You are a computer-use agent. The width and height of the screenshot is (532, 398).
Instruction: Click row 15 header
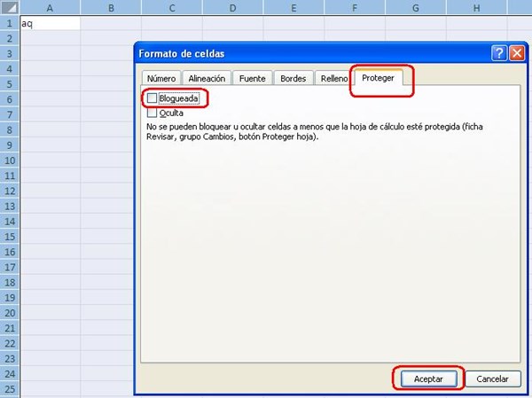10,237
